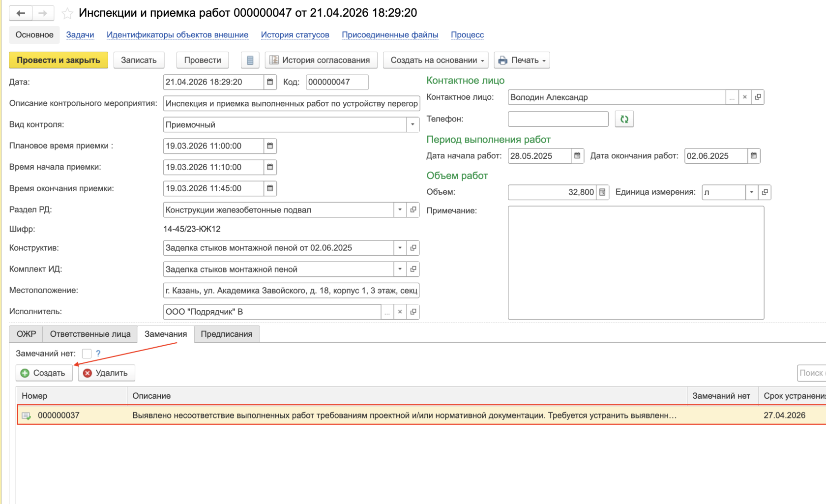Open the Создать на основании dropdown
Screen dimensions: 826x504
436,60
